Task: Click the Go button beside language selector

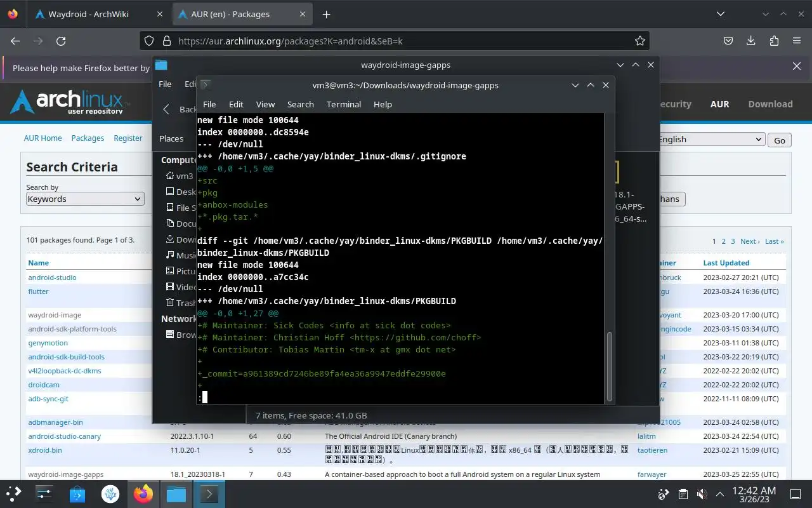Action: pyautogui.click(x=780, y=140)
